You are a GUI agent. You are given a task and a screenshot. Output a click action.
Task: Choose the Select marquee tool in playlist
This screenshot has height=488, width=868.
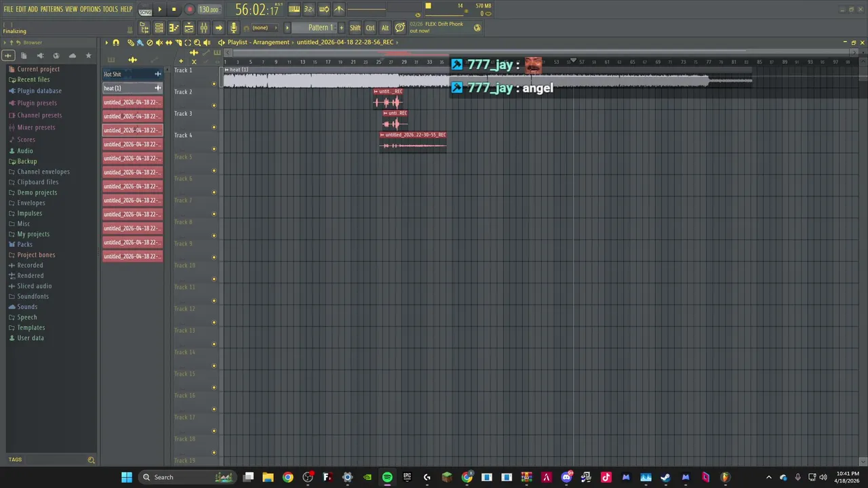[188, 42]
